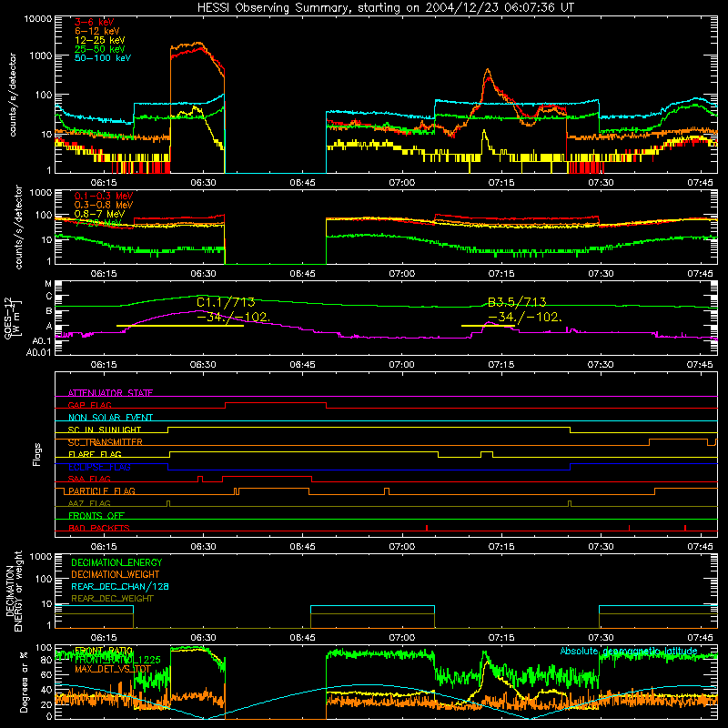Select the GAP_FLAG label
The image size is (728, 728).
(x=89, y=405)
